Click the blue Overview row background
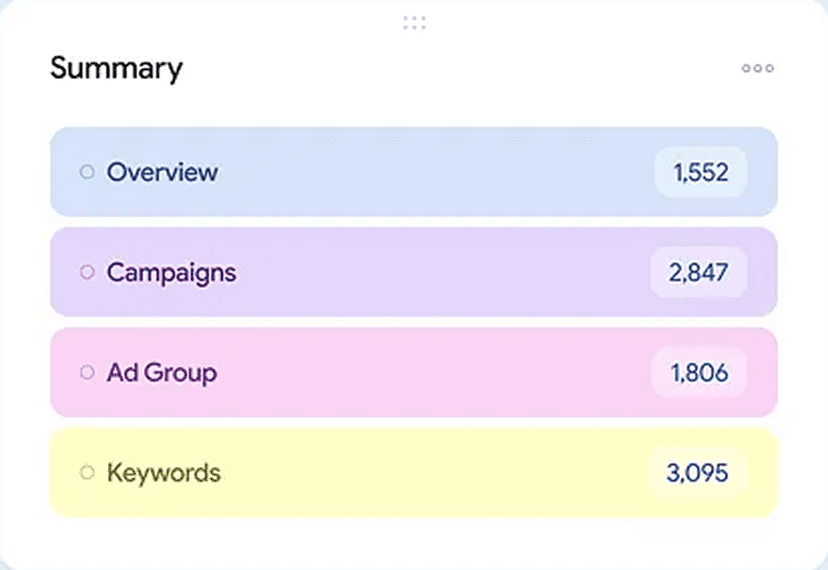Screen dimensions: 828x570 point(430,172)
